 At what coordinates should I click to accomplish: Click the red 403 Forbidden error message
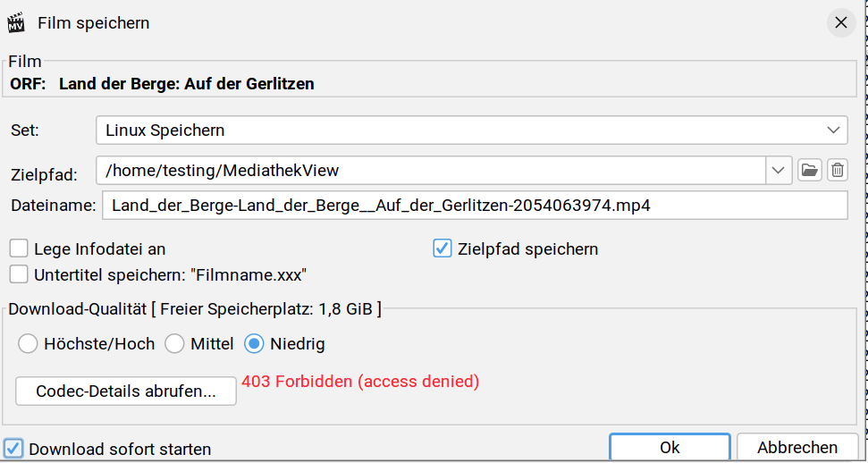tap(360, 382)
